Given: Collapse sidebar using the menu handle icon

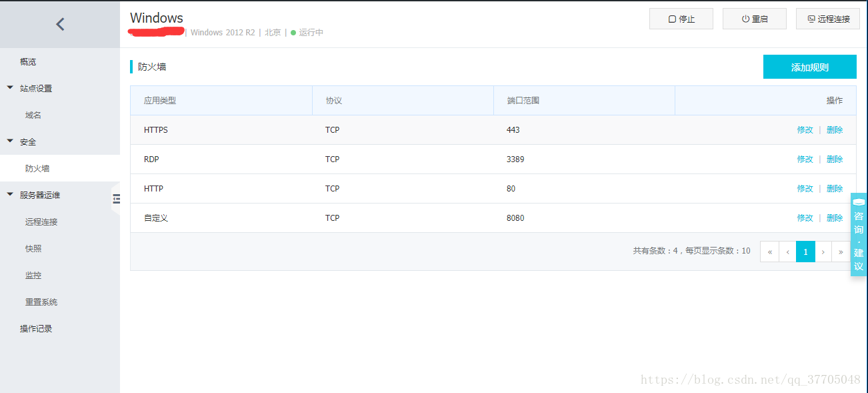Looking at the screenshot, I should tap(116, 199).
